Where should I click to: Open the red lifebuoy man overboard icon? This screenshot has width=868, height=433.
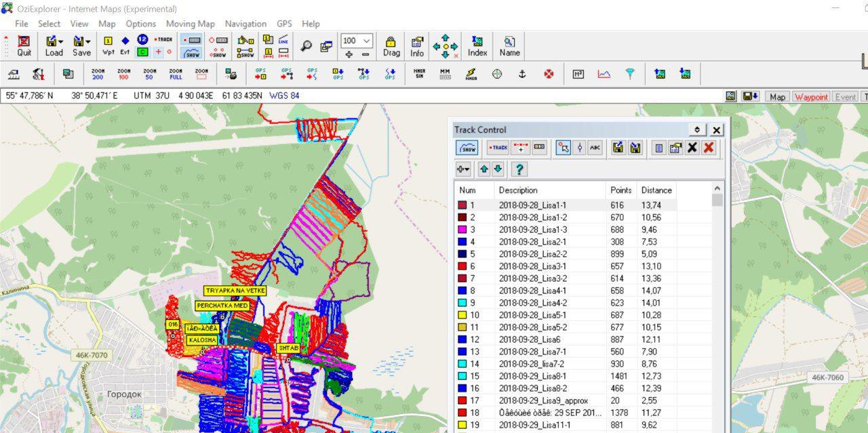coord(549,74)
